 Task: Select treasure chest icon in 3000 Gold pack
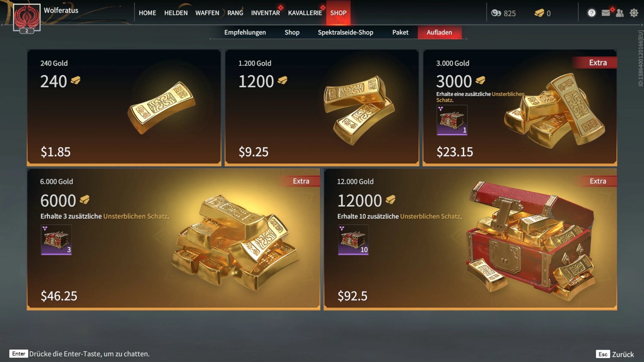pos(452,120)
